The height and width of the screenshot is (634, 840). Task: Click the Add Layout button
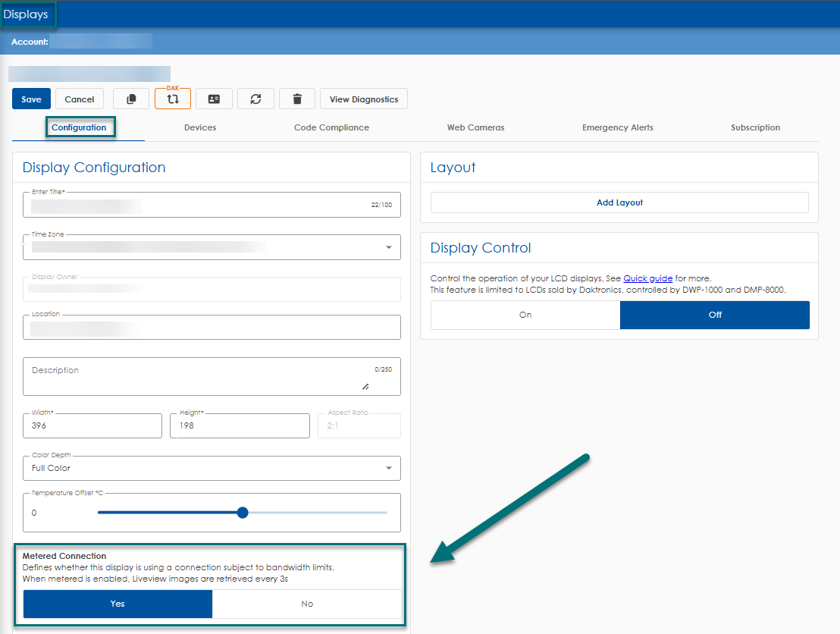(619, 202)
